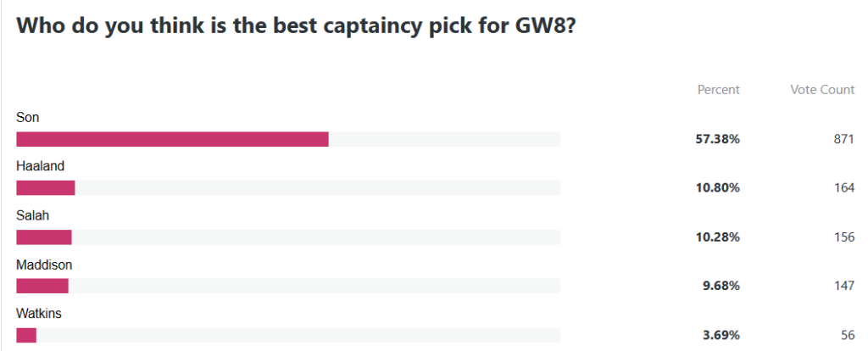Click the Salah result bar

point(288,237)
